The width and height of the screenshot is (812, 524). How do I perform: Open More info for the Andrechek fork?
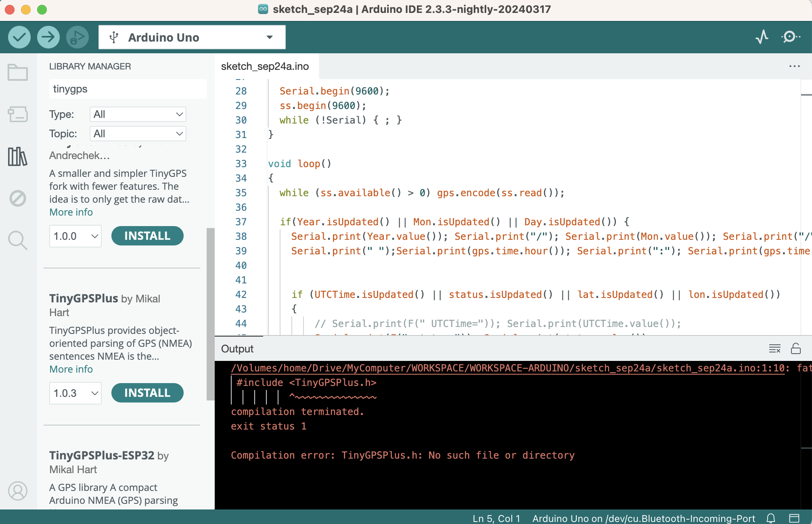click(x=71, y=212)
